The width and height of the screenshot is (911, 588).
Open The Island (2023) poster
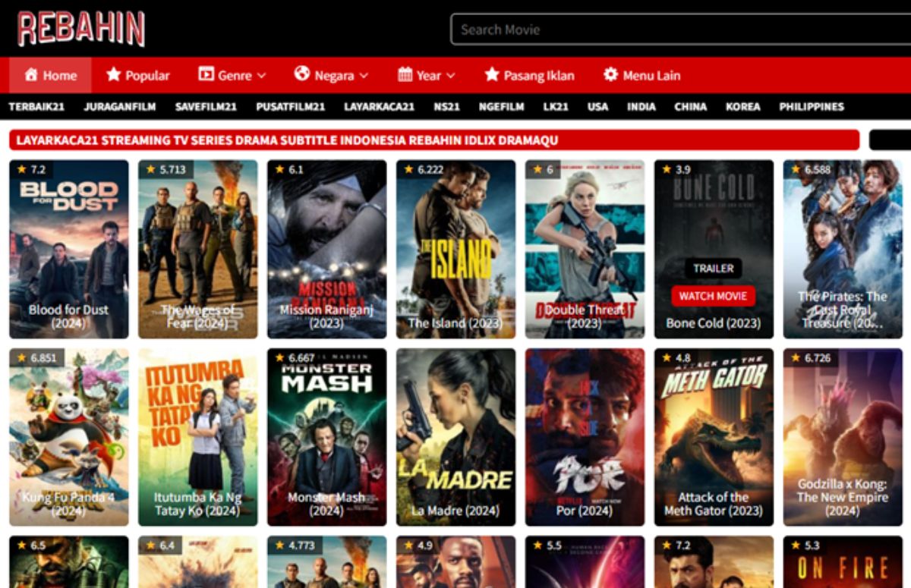(x=456, y=249)
